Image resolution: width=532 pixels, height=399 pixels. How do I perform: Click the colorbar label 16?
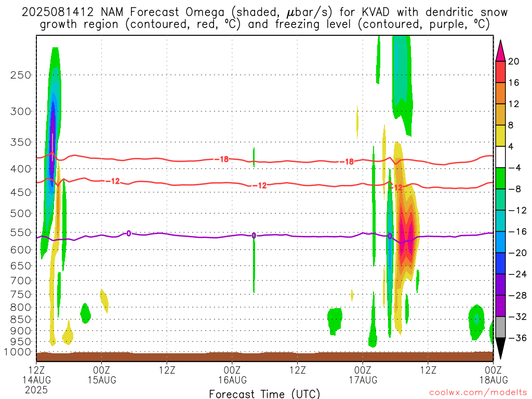pyautogui.click(x=514, y=83)
